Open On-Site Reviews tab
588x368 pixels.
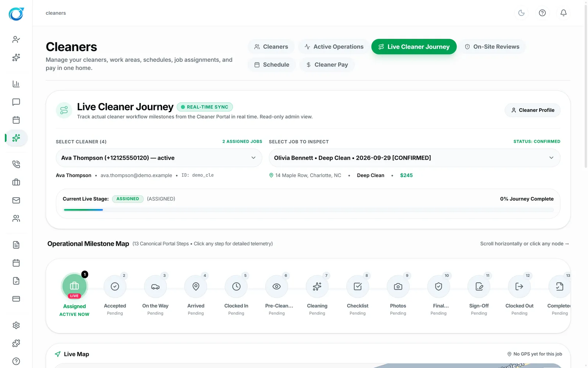coord(492,47)
